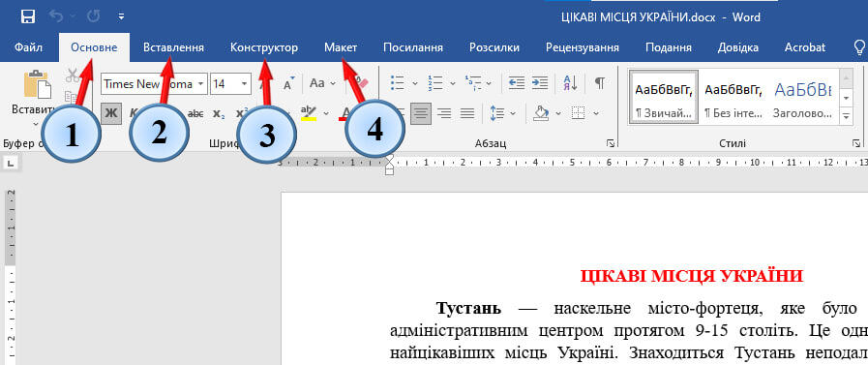Decrease paragraph indent
The image size is (868, 365).
click(x=517, y=83)
